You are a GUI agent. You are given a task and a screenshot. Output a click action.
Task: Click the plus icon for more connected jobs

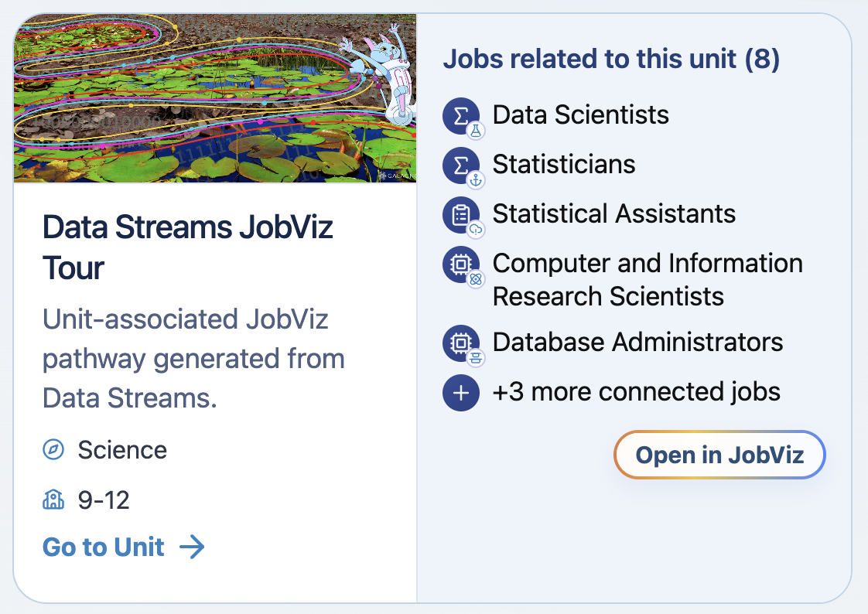pyautogui.click(x=460, y=393)
